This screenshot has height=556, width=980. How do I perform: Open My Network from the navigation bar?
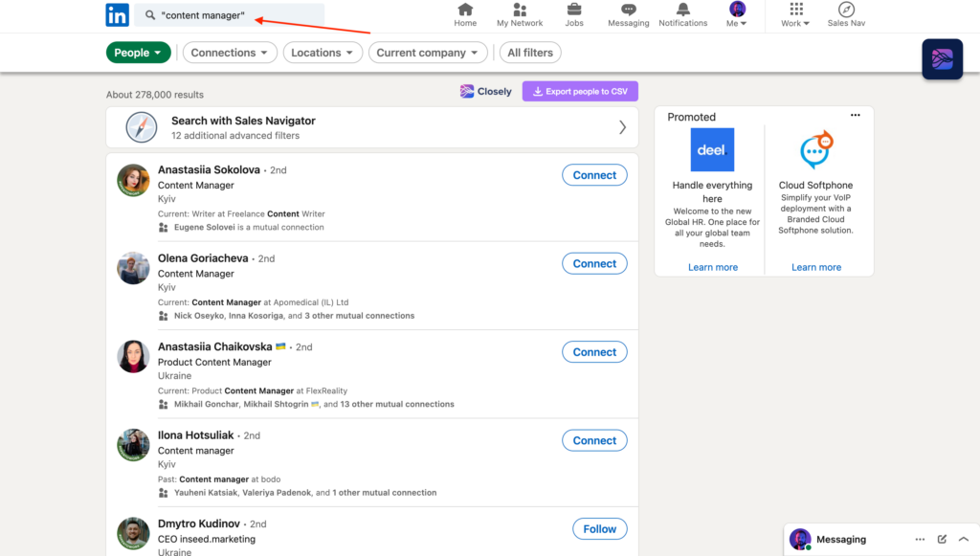520,14
